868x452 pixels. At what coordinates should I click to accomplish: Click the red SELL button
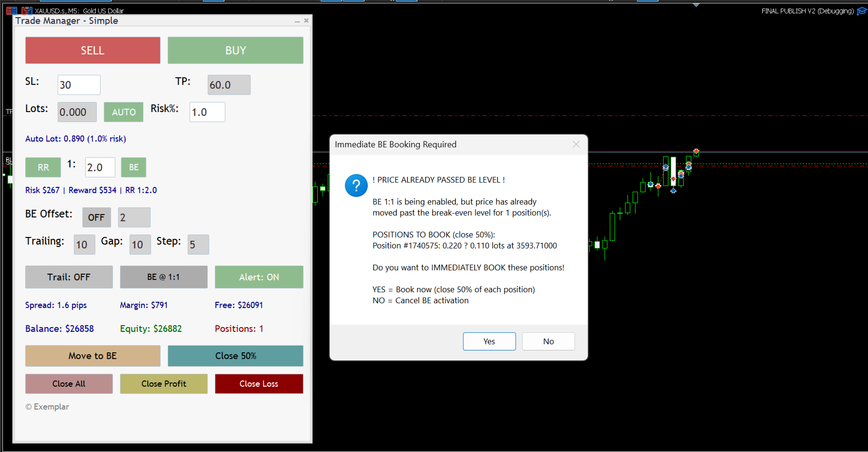[x=93, y=51]
